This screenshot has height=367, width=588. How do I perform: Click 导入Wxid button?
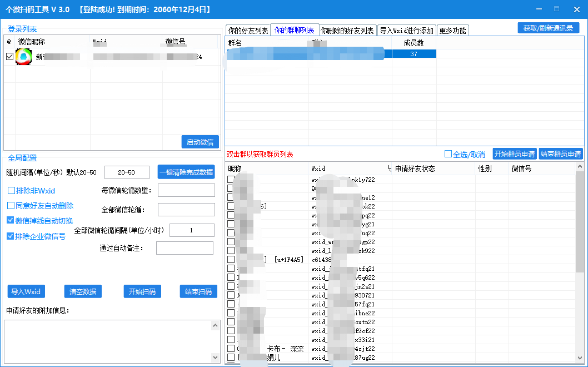coord(26,291)
